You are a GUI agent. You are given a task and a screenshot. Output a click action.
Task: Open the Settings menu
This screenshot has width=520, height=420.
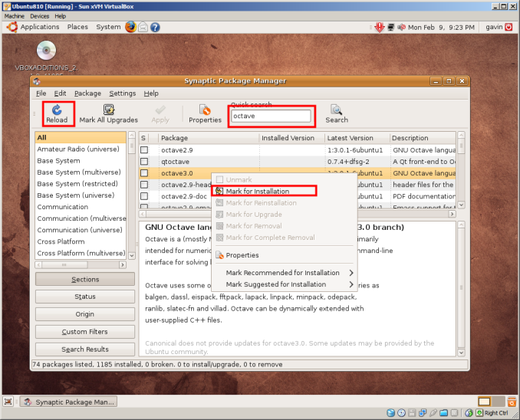pos(123,94)
